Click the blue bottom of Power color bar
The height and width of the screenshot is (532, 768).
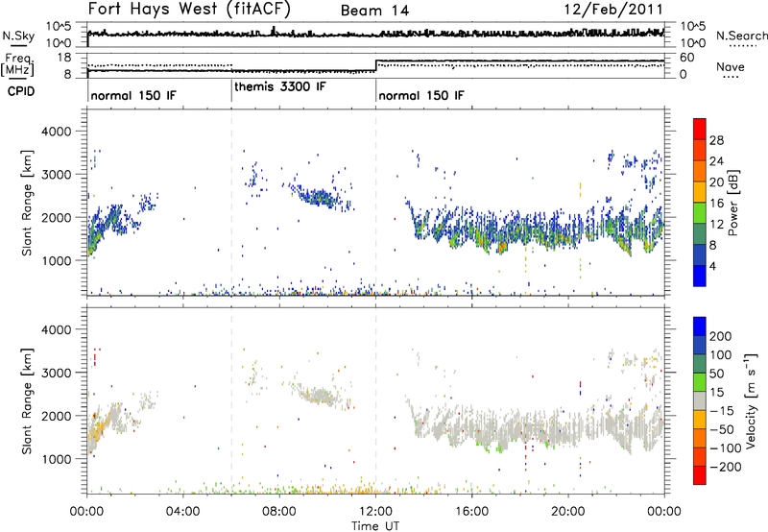pyautogui.click(x=700, y=277)
